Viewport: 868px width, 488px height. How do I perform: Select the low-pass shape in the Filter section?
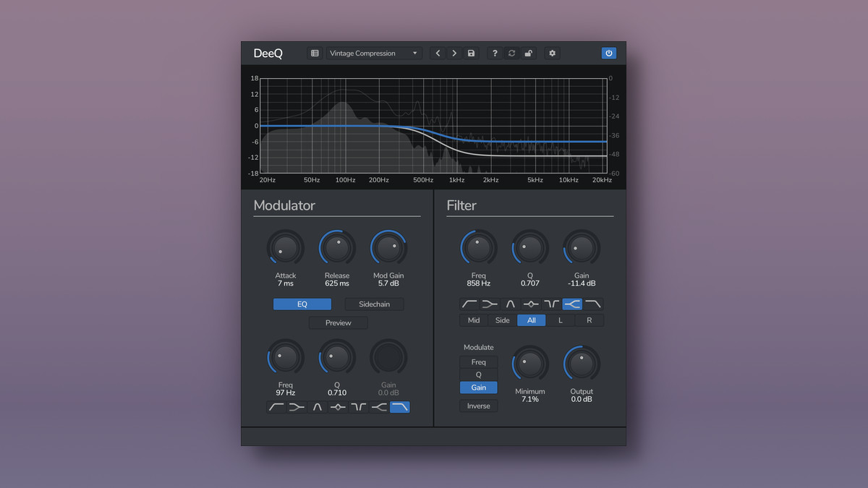593,304
